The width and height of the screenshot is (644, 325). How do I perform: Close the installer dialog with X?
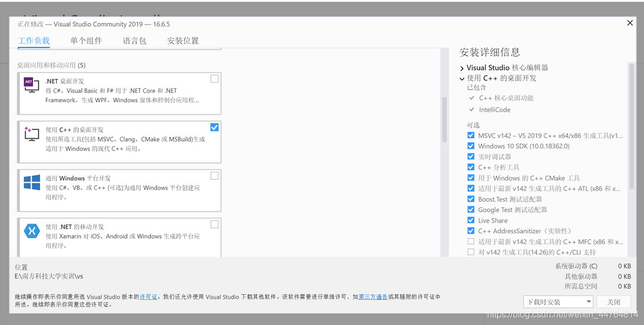tap(630, 23)
